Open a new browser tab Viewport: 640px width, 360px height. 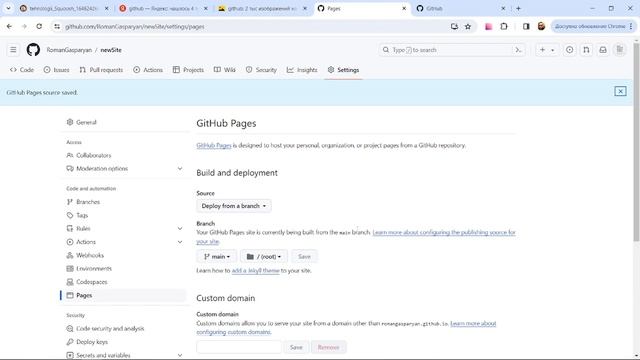518,8
